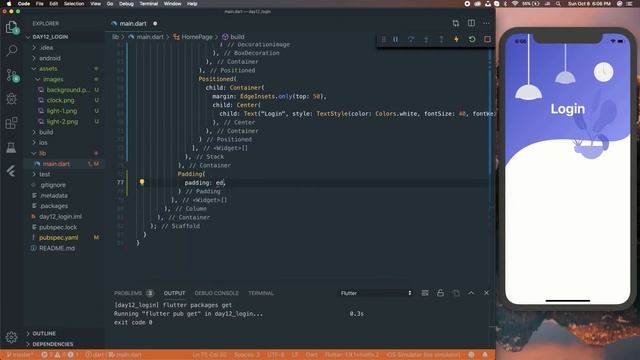Switch to the main.dart editor tab
This screenshot has height=360, width=640.
click(x=134, y=24)
